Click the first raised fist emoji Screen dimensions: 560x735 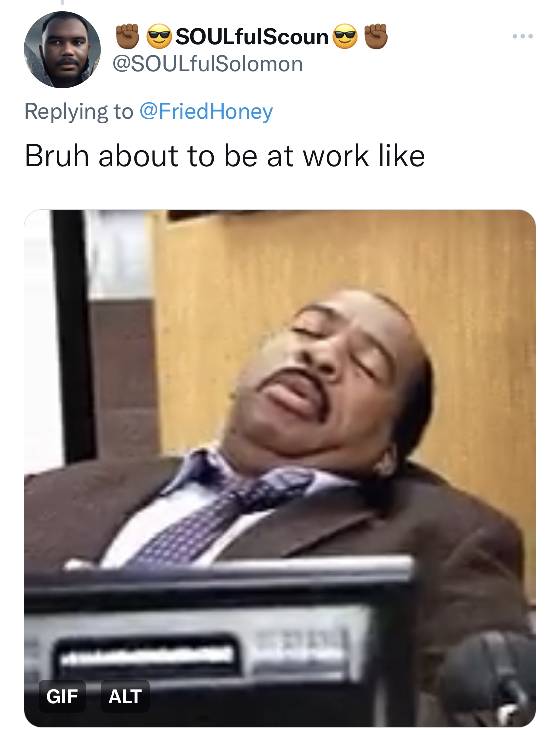128,36
